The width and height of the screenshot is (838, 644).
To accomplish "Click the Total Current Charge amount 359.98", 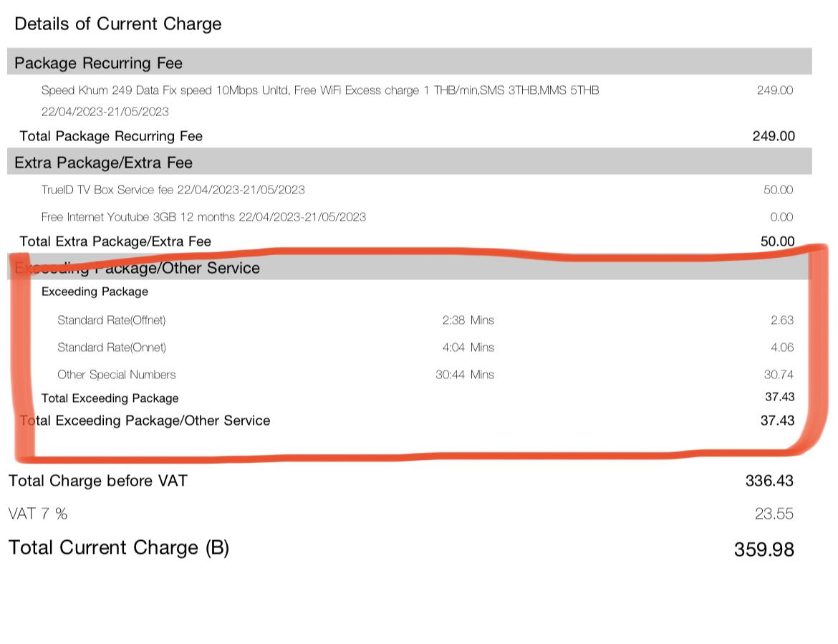I will 764,549.
